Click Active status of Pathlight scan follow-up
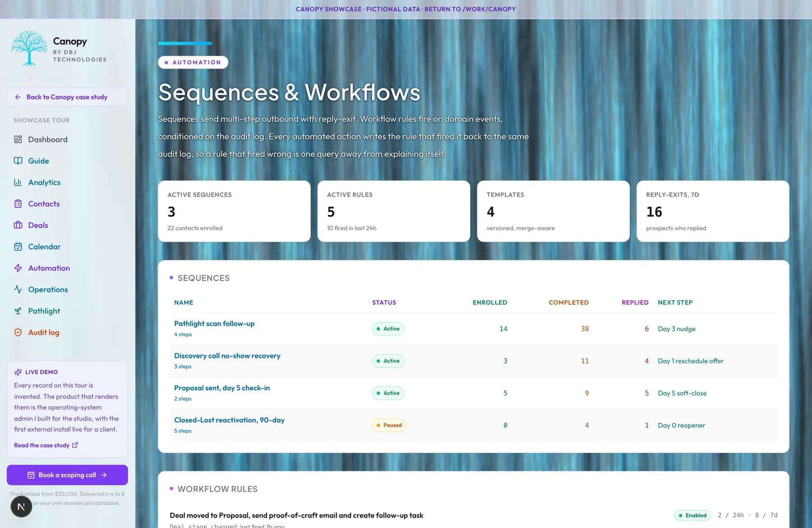This screenshot has width=812, height=528. pyautogui.click(x=388, y=329)
